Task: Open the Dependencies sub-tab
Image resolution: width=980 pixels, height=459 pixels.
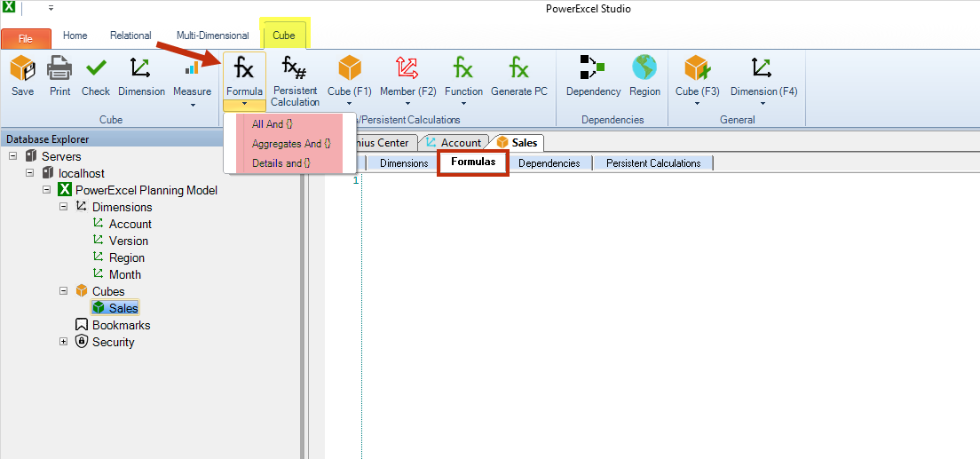Action: point(549,163)
